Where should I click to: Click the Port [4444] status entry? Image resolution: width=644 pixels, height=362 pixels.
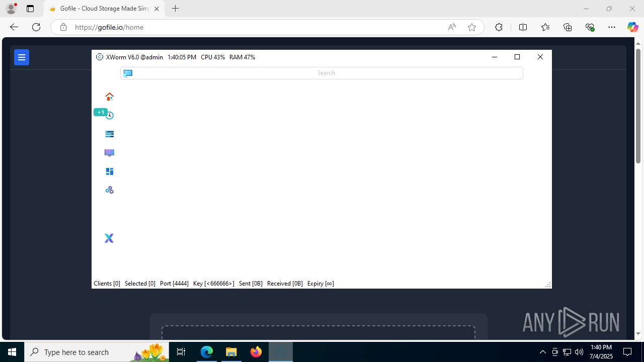click(x=174, y=284)
